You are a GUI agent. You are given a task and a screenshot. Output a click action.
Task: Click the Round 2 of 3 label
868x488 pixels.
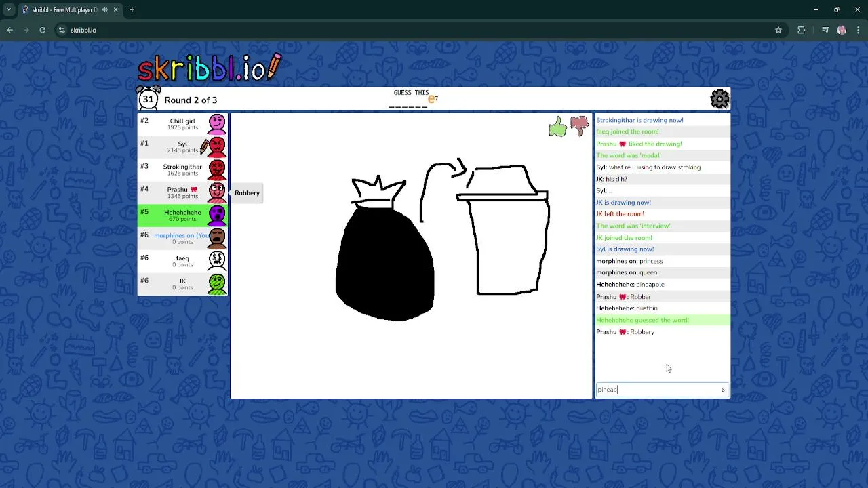(x=191, y=100)
